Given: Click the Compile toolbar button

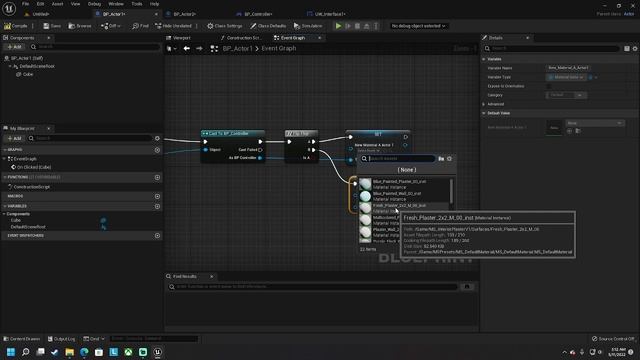Looking at the screenshot, I should (x=16, y=26).
